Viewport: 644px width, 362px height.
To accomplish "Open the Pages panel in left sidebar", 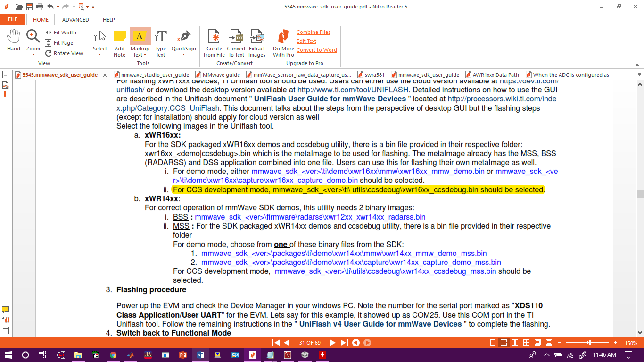I will click(5, 74).
